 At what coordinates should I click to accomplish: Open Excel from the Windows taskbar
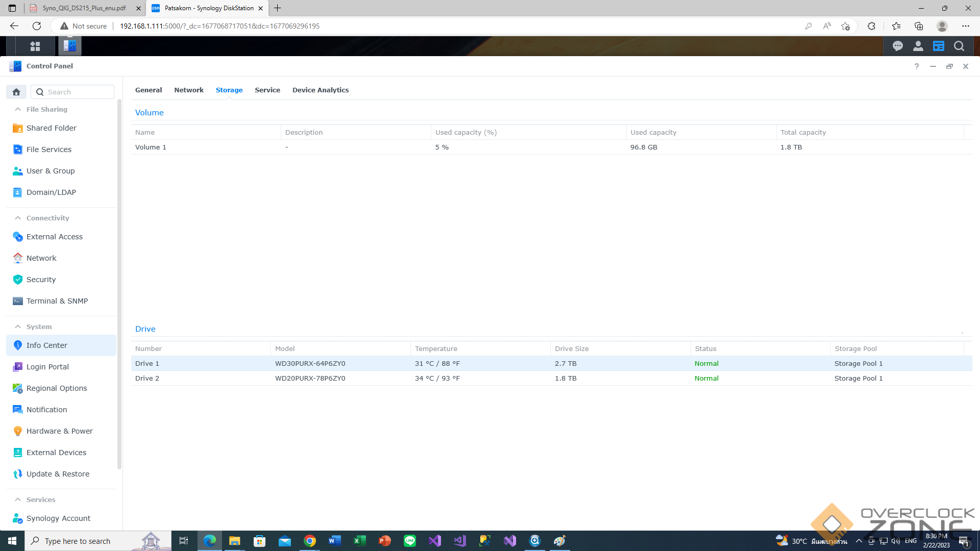(359, 541)
